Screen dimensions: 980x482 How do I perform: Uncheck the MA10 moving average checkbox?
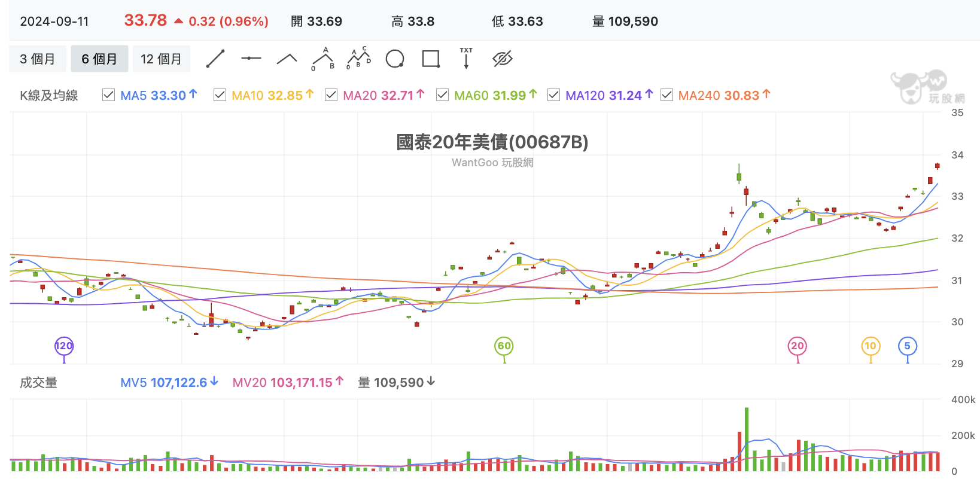click(x=220, y=95)
